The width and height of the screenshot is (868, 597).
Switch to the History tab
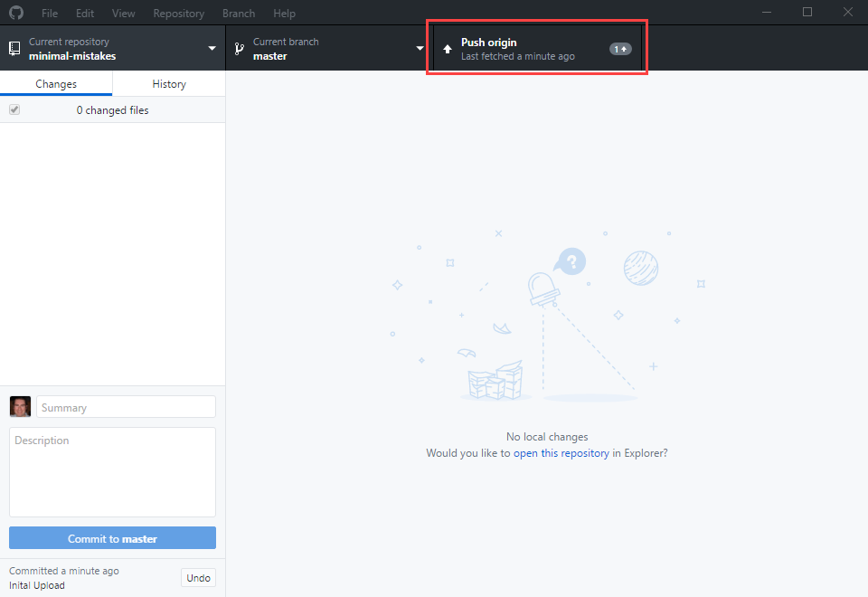[x=169, y=83]
